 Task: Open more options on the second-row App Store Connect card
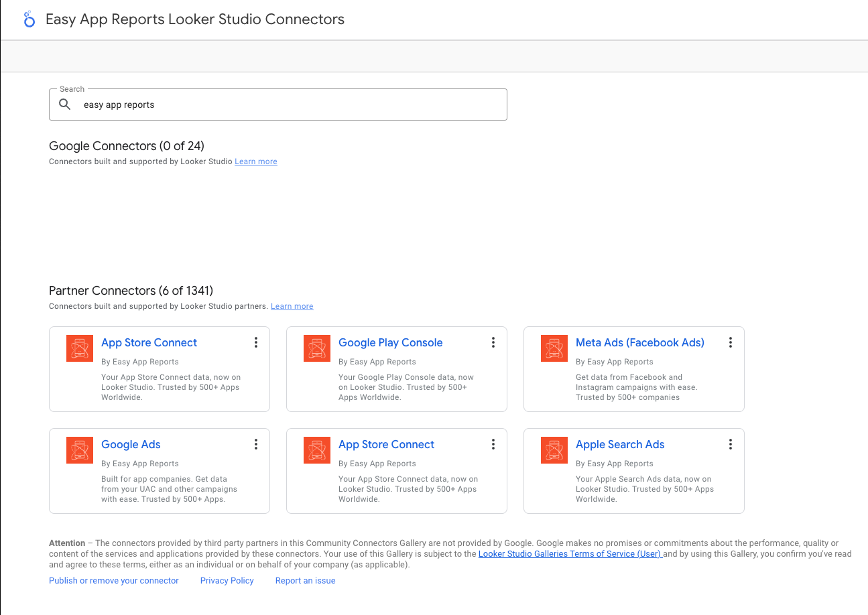pos(493,444)
